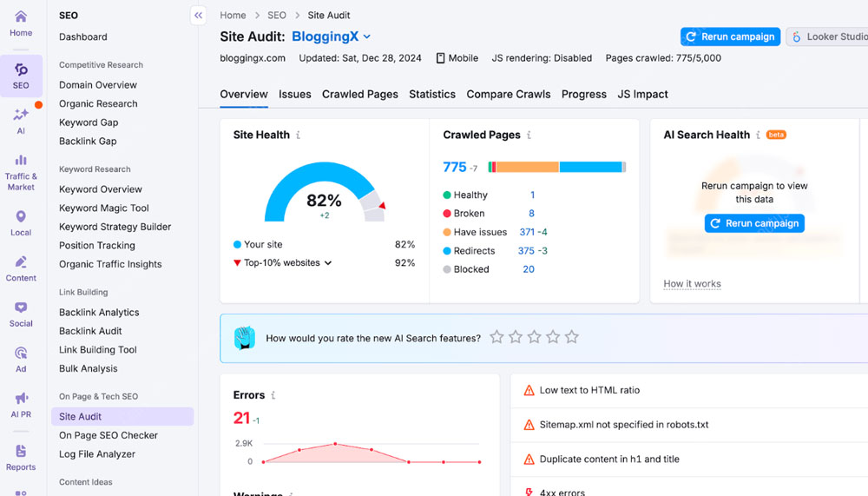The width and height of the screenshot is (868, 496).
Task: Open the JS Impact tab
Action: [x=642, y=94]
